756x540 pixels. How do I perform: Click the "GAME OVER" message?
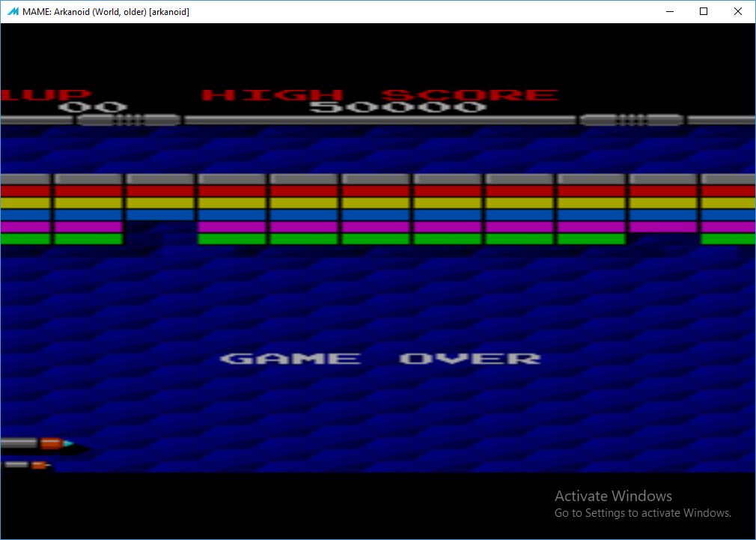point(380,359)
